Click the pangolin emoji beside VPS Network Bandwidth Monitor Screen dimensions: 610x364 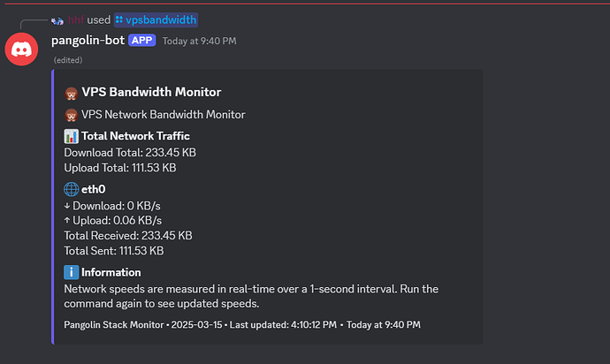71,115
